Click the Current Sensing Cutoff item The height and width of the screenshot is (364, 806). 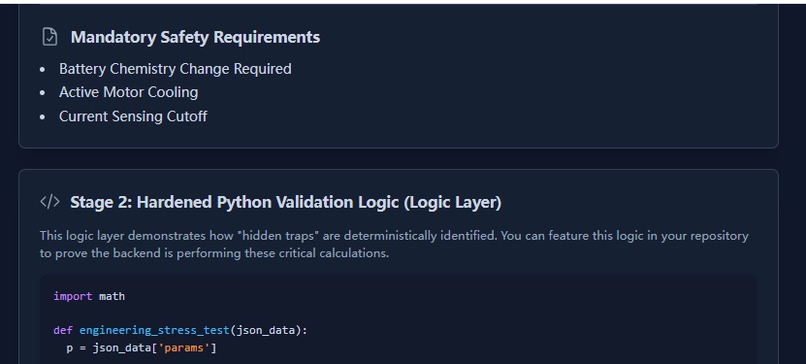coord(133,116)
